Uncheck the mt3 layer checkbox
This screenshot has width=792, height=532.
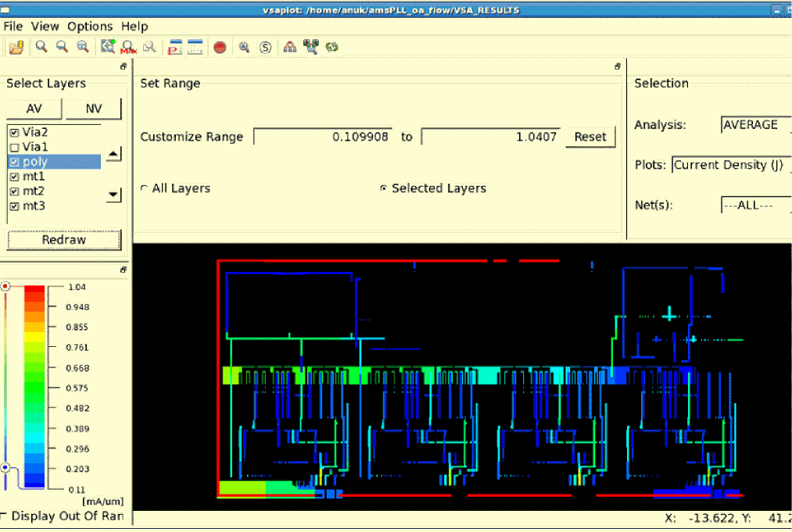[14, 206]
